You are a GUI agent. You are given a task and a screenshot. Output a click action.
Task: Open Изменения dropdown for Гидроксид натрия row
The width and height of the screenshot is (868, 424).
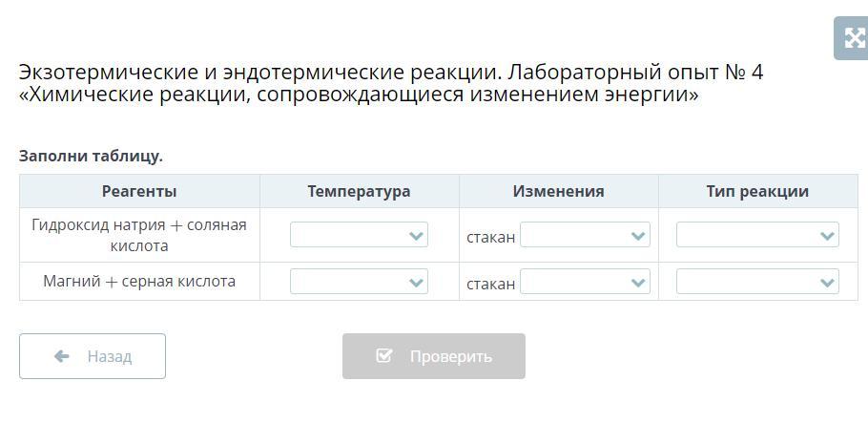(x=585, y=235)
